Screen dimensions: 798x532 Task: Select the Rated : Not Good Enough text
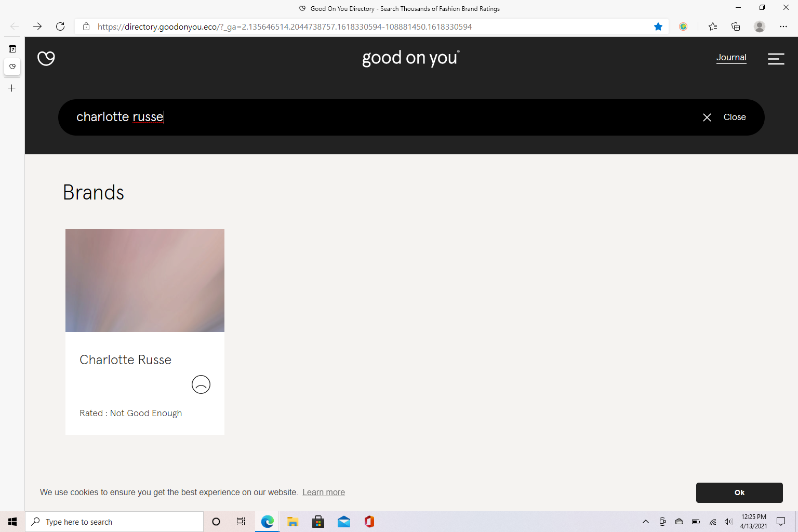(x=131, y=413)
